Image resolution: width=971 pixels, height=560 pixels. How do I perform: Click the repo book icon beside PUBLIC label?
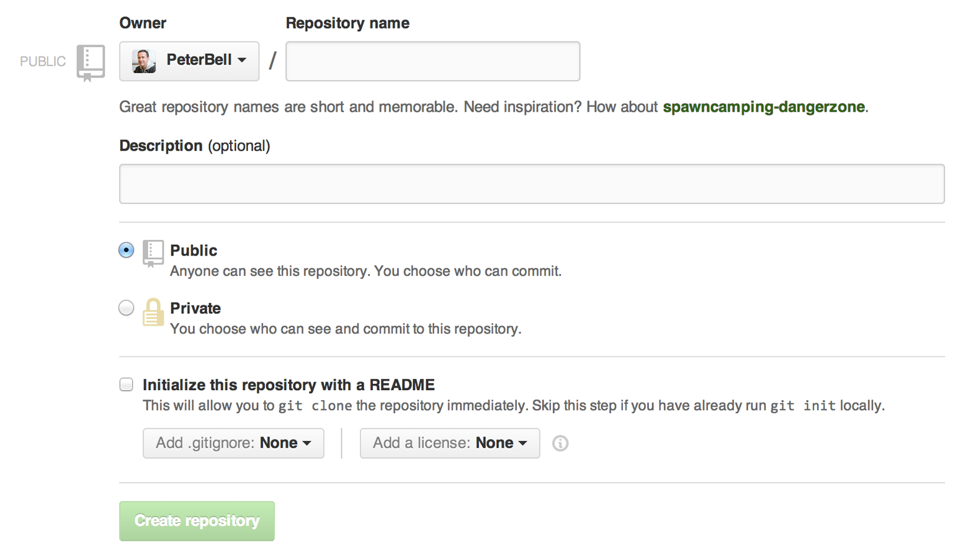91,63
